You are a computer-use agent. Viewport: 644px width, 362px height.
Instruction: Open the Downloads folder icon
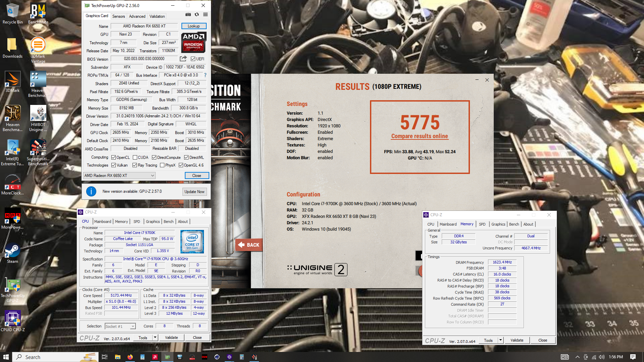pyautogui.click(x=12, y=48)
